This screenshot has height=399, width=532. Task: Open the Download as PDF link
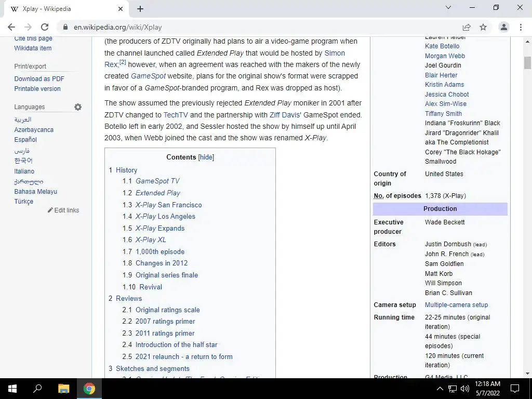click(x=39, y=79)
